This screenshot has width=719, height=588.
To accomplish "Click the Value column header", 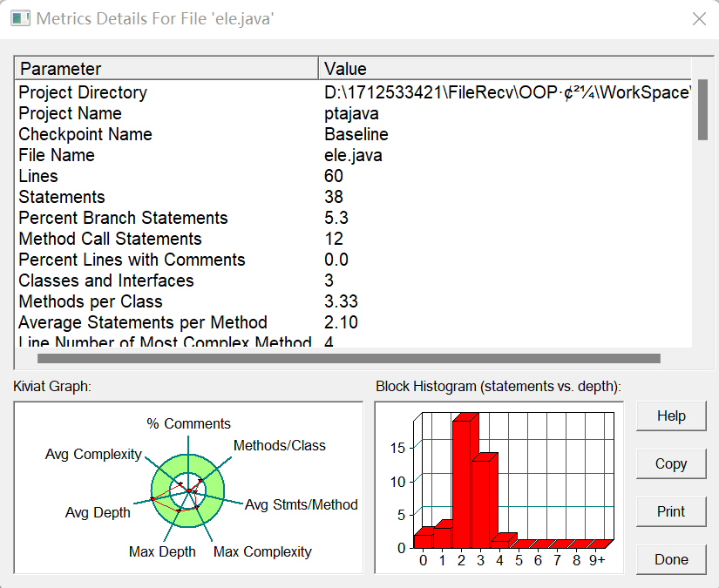I will 505,69.
